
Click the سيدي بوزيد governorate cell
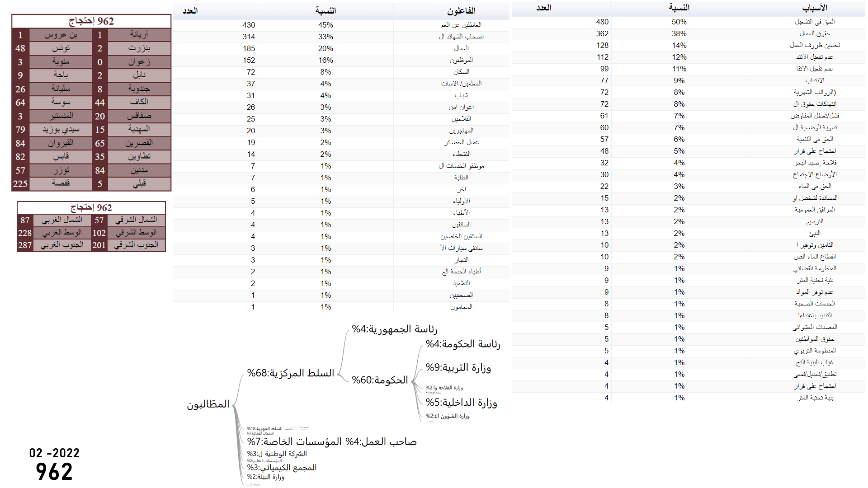click(x=61, y=130)
